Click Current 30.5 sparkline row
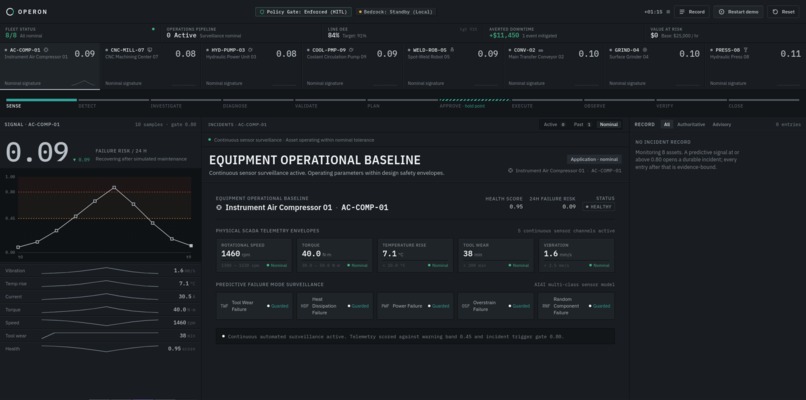This screenshot has height=400, width=806. click(100, 297)
